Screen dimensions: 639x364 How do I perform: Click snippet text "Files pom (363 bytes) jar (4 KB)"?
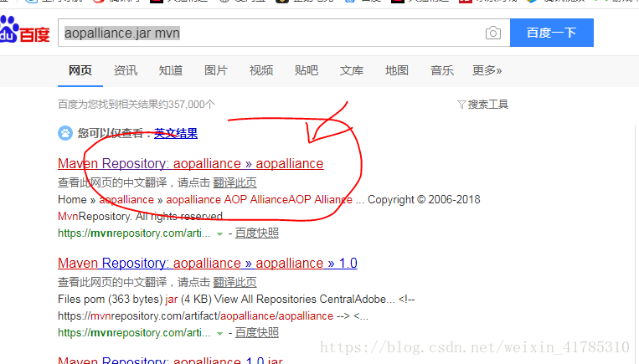click(135, 300)
